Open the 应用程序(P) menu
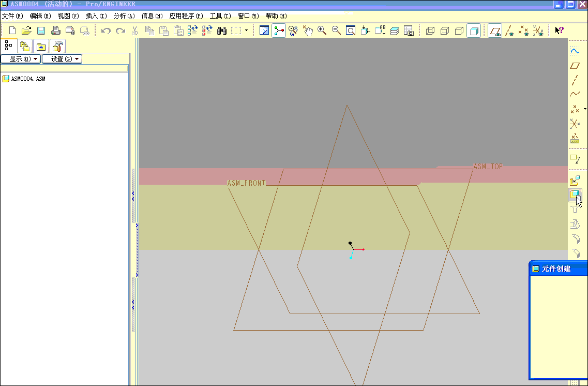588x386 pixels. pos(186,16)
